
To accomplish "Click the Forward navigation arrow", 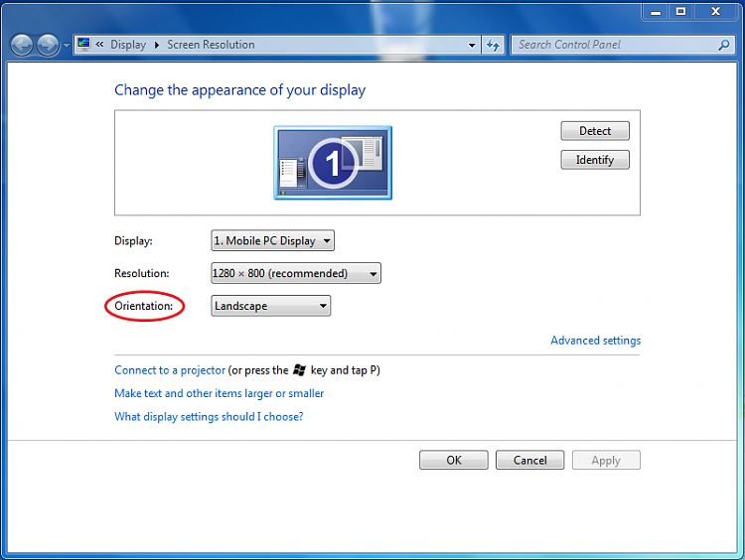I will tap(48, 46).
